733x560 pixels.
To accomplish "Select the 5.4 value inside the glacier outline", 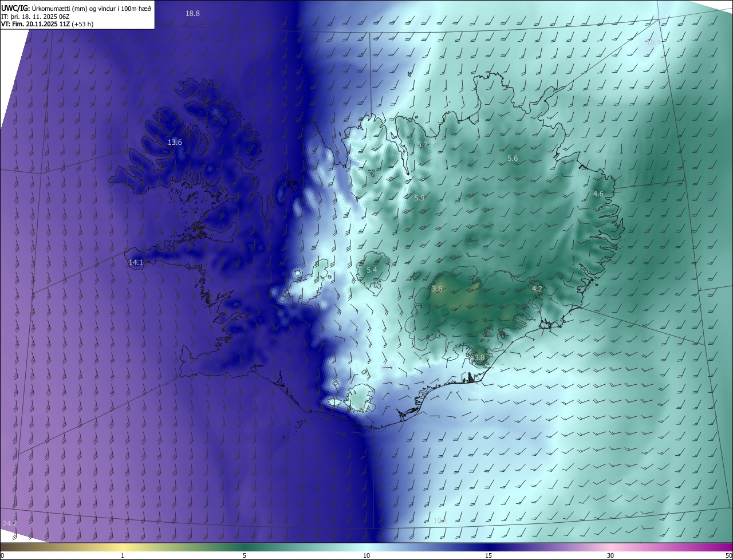I will click(372, 270).
